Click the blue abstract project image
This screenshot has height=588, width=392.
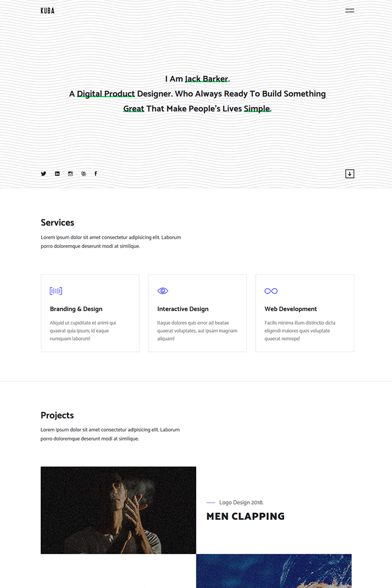pos(274,571)
